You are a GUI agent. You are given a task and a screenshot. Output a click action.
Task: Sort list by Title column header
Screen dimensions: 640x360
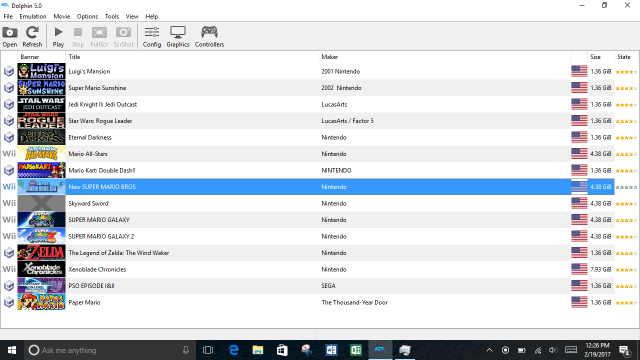(x=192, y=57)
